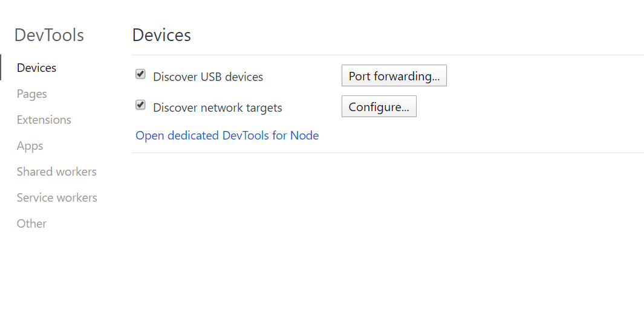Click the selected-tab indicator bar beside Devices
Image resolution: width=644 pixels, height=314 pixels.
point(1,68)
